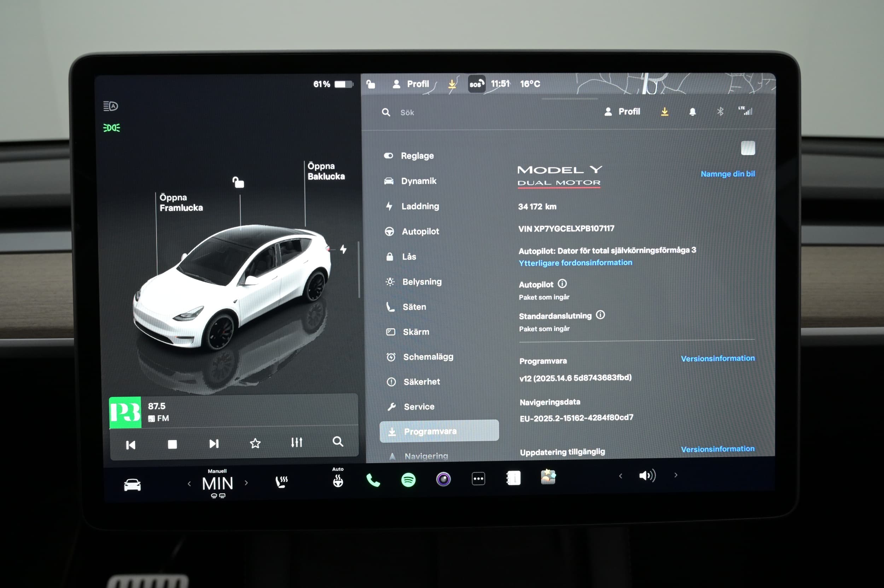Open the charge port lightning icon
This screenshot has height=588, width=884.
[343, 249]
